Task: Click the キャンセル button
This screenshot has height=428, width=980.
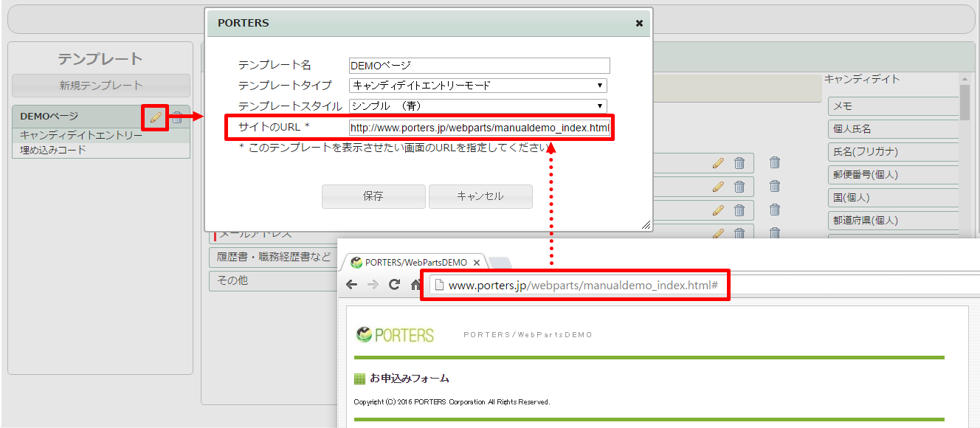Action: (480, 196)
